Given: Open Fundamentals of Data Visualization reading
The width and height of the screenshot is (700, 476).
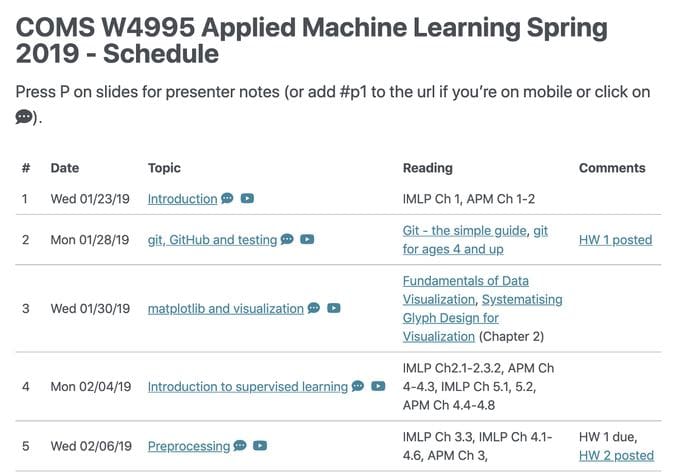Looking at the screenshot, I should (466, 290).
